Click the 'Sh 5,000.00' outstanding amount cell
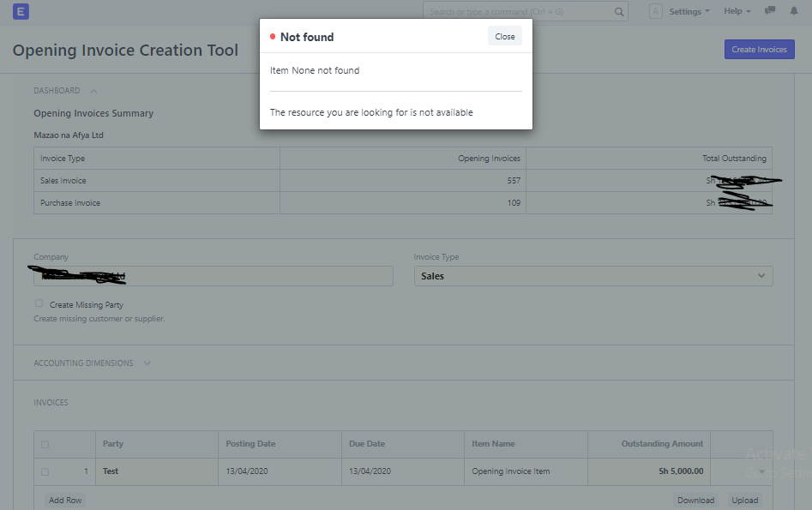 click(x=649, y=471)
